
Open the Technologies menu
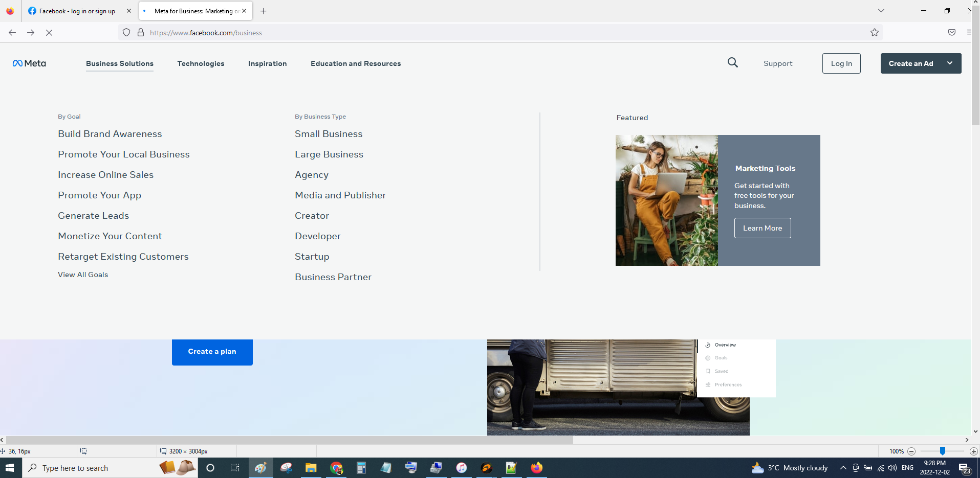point(201,63)
